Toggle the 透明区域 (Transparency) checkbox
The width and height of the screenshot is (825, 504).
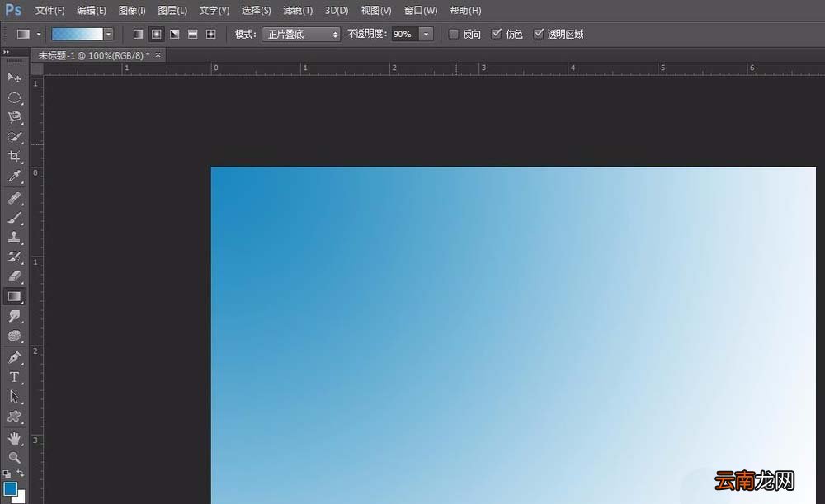tap(538, 34)
